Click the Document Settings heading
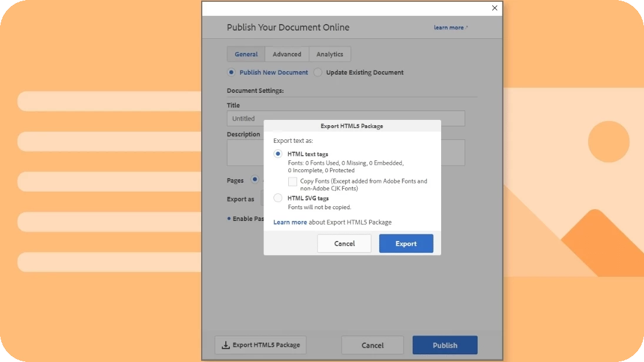This screenshot has height=362, width=644. (x=255, y=90)
